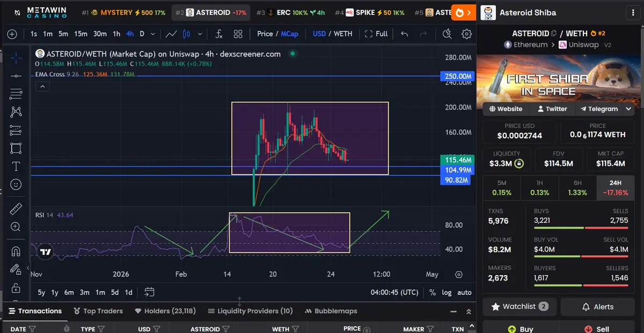The height and width of the screenshot is (333, 644).
Task: Select the pattern drawing tool
Action: pyautogui.click(x=16, y=112)
